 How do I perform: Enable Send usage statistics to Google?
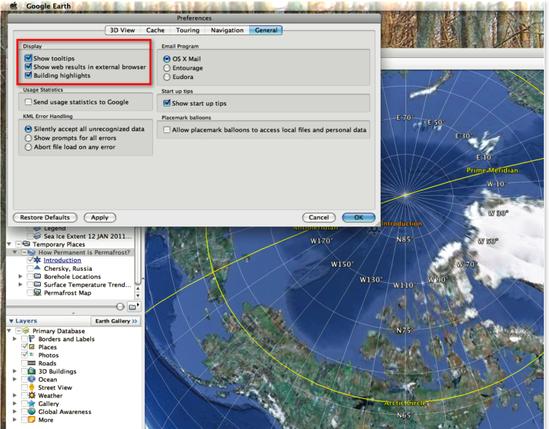coord(28,102)
